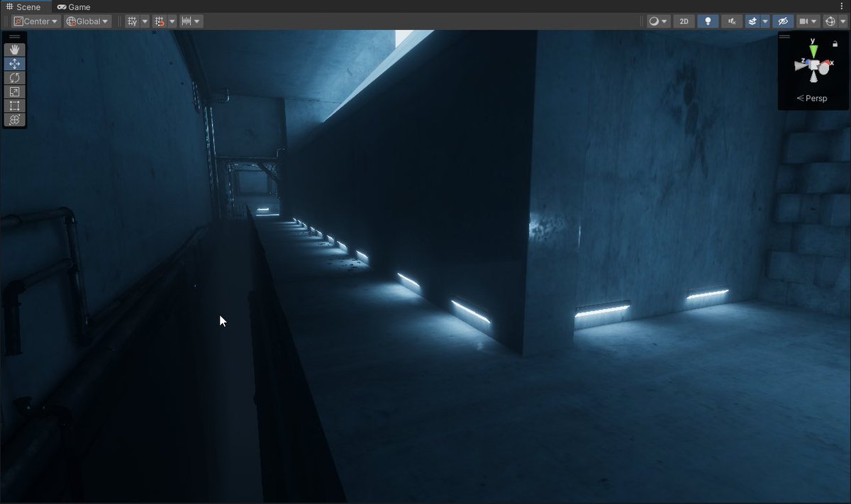Open draw mode dropdown arrow
Screen dimensions: 851x504
click(664, 21)
